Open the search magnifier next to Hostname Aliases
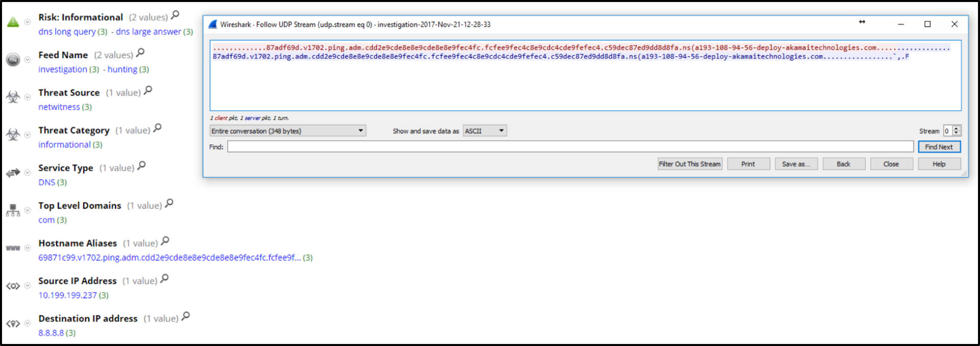The height and width of the screenshot is (346, 980). click(165, 241)
